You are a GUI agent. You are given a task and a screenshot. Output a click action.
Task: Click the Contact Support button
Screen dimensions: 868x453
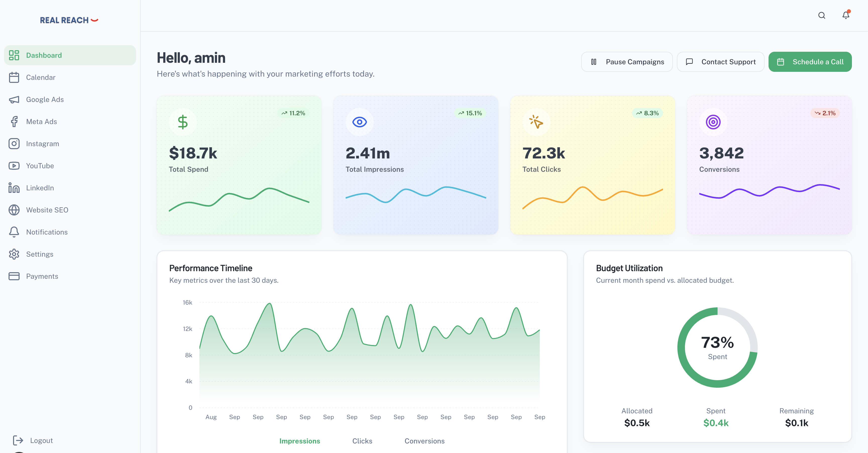[720, 62]
